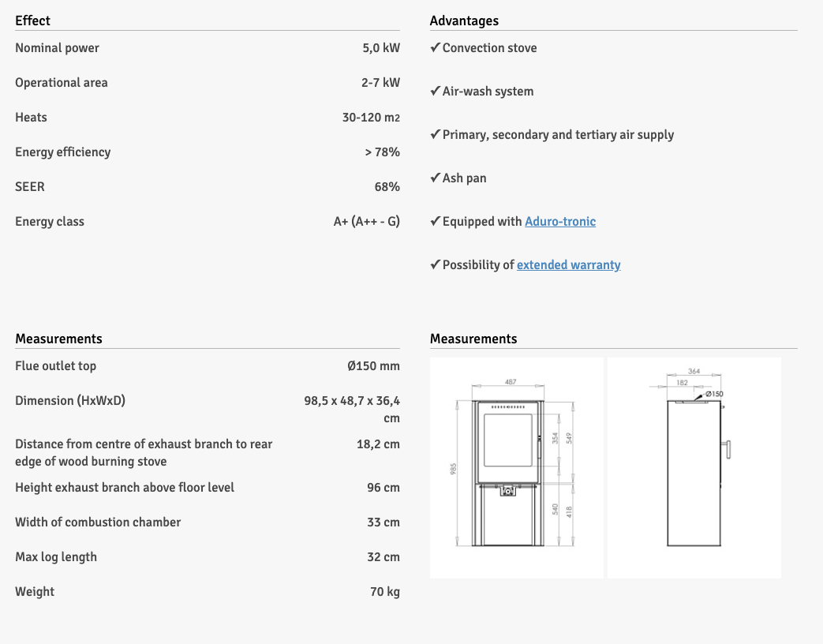
Task: Click the checkmark before Equipped with
Action: [435, 222]
